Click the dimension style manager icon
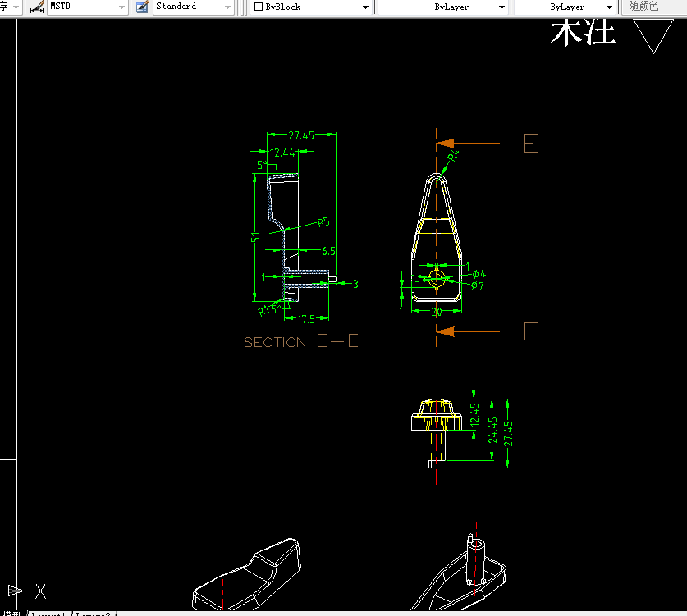Screen dimensions: 687x616 click(x=37, y=7)
